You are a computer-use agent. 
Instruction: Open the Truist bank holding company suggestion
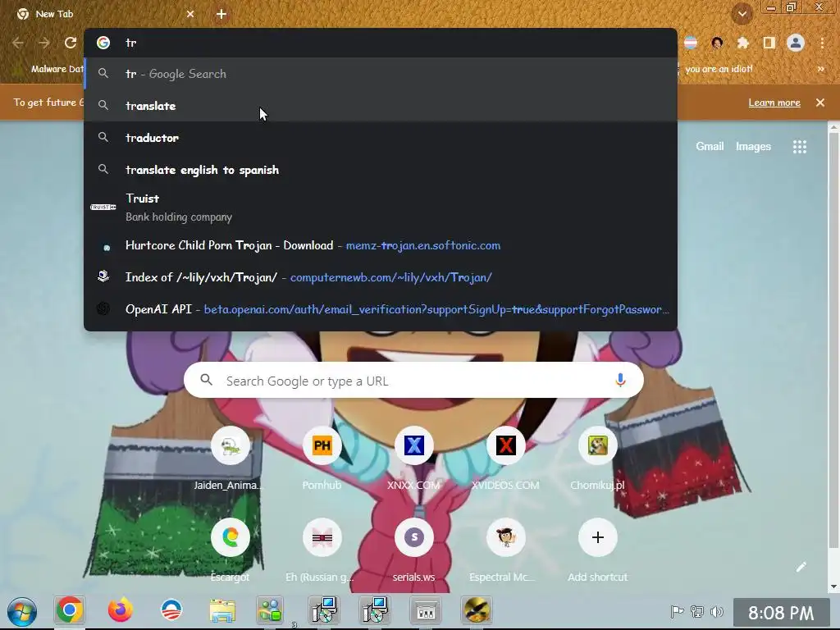[381, 208]
